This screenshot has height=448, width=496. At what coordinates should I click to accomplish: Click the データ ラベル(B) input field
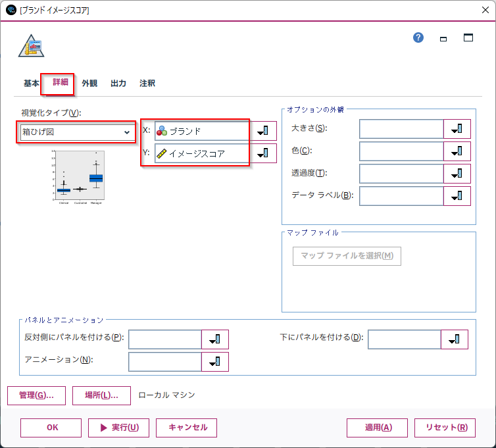click(401, 196)
